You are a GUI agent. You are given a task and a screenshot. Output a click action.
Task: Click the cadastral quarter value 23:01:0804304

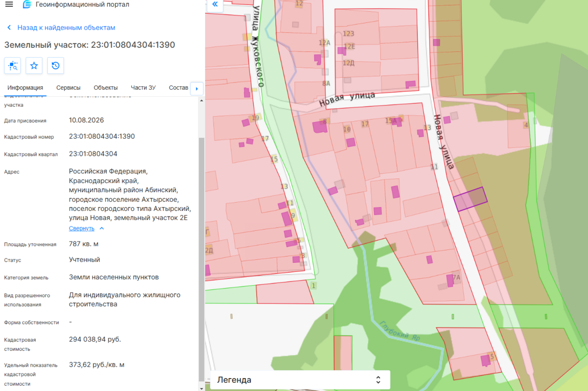click(x=93, y=154)
